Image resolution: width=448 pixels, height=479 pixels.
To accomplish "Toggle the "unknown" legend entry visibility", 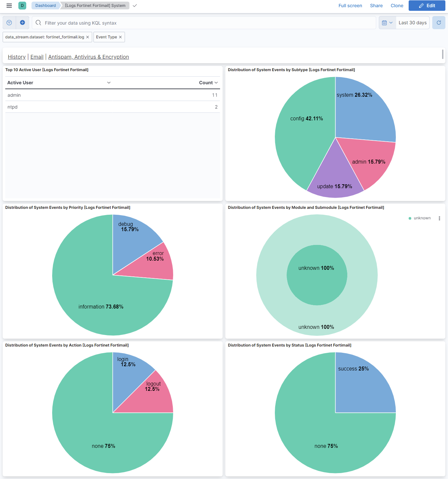I will point(422,218).
